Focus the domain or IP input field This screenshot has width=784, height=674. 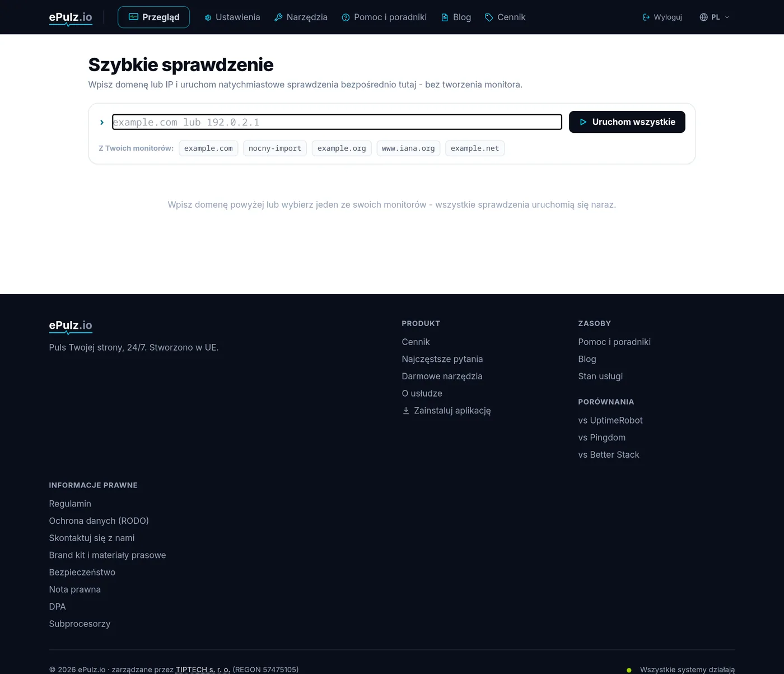(337, 122)
